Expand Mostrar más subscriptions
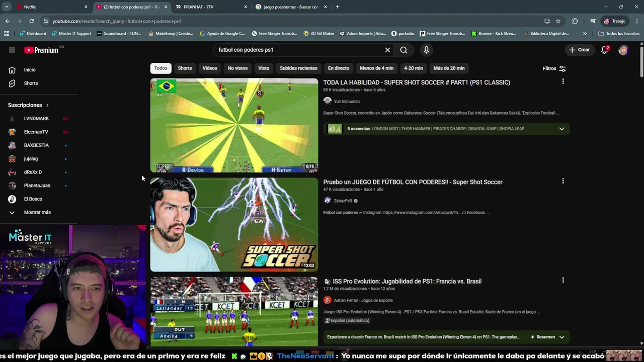 (38, 212)
